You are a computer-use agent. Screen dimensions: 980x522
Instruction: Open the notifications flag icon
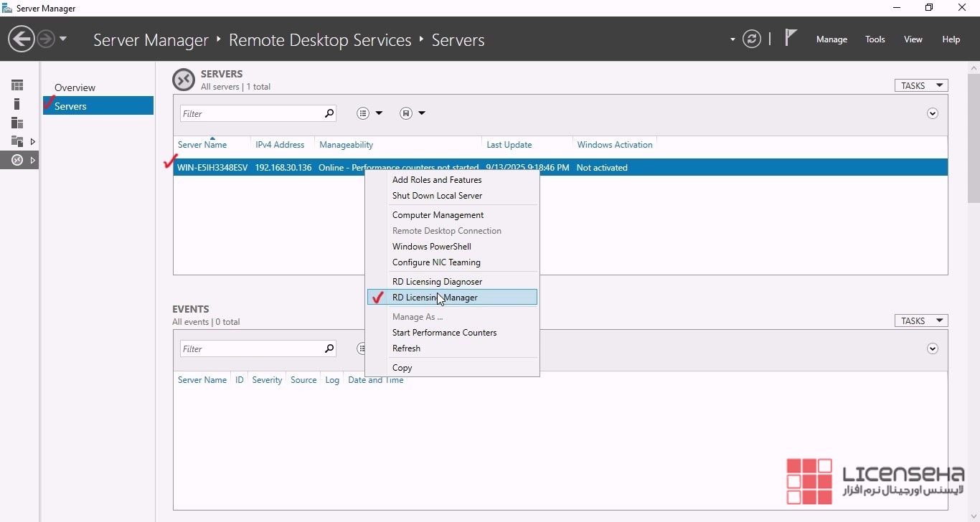pos(791,38)
